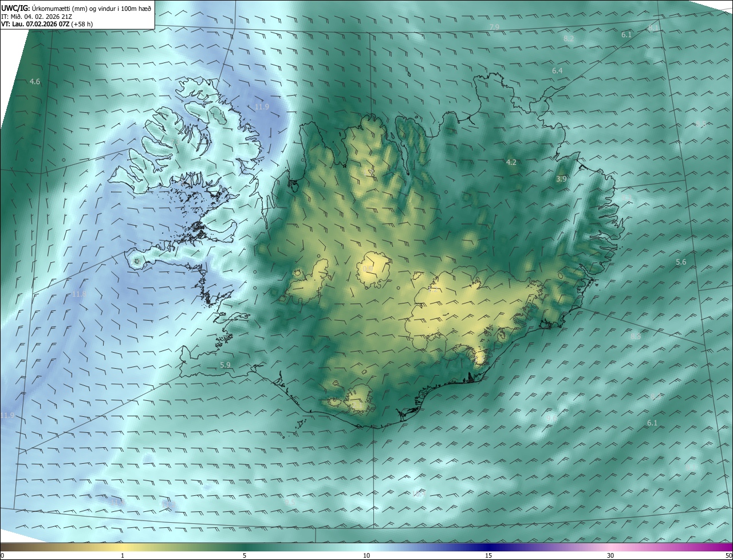Click the 0 tick on the color scale

[2, 555]
